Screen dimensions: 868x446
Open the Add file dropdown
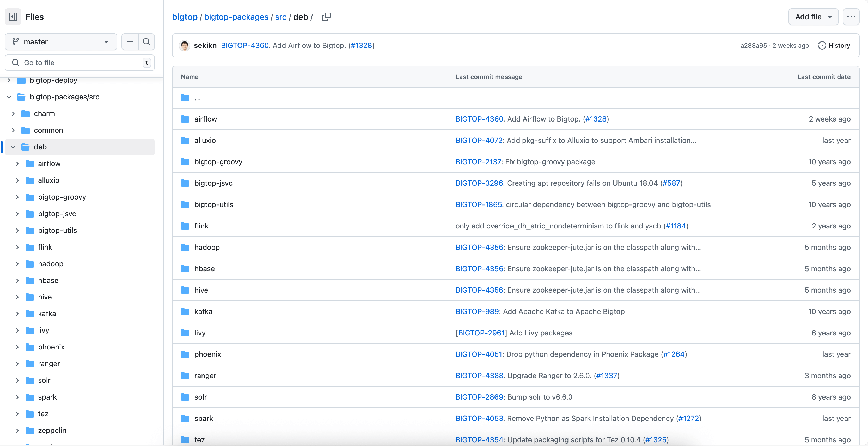point(813,17)
